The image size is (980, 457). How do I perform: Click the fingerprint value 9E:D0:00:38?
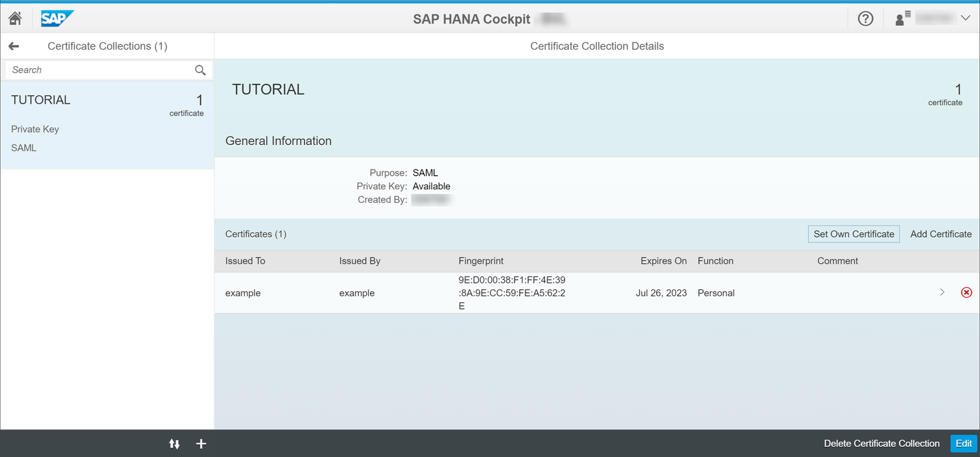click(x=512, y=293)
